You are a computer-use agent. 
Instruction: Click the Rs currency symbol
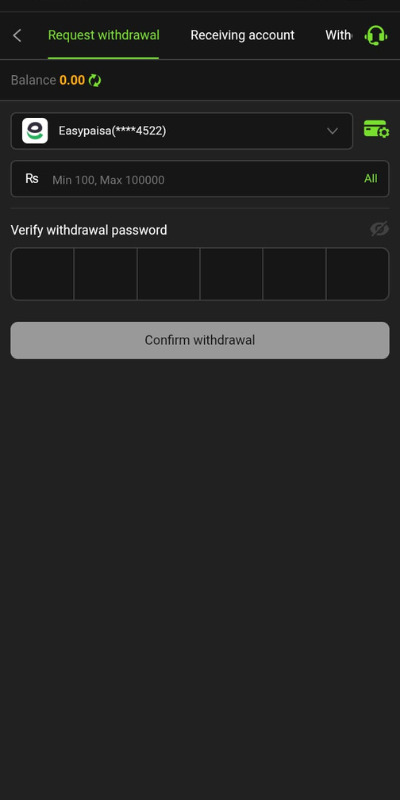pos(32,179)
